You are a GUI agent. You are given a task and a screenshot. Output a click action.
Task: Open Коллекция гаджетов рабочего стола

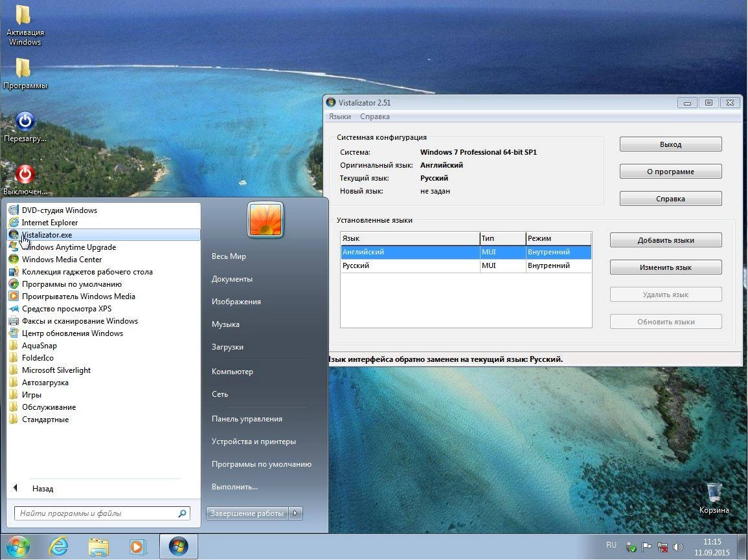coord(104,272)
